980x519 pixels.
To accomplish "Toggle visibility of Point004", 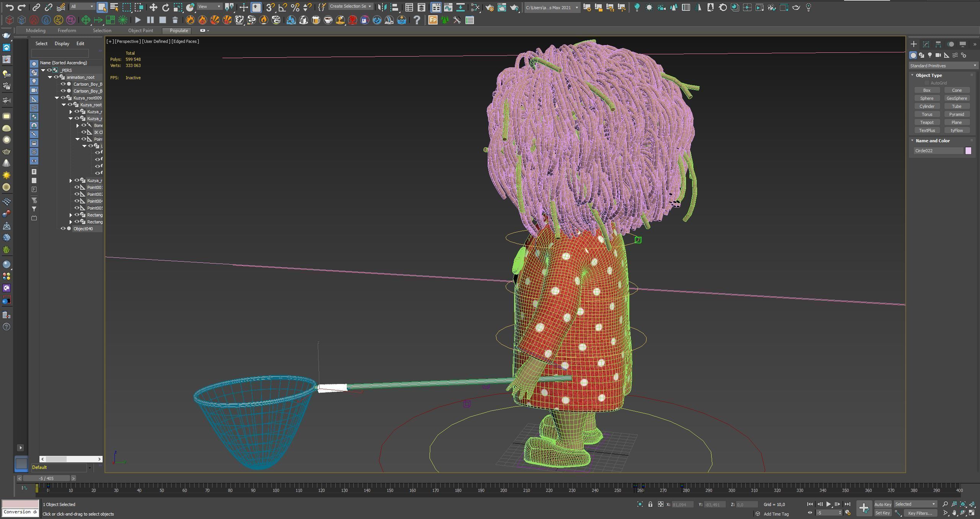I will [77, 201].
